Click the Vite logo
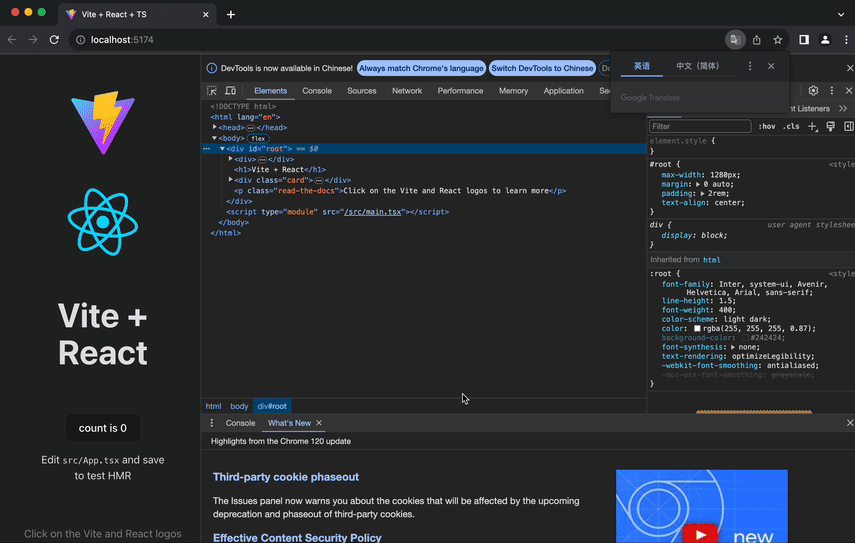855x543 pixels. click(103, 123)
